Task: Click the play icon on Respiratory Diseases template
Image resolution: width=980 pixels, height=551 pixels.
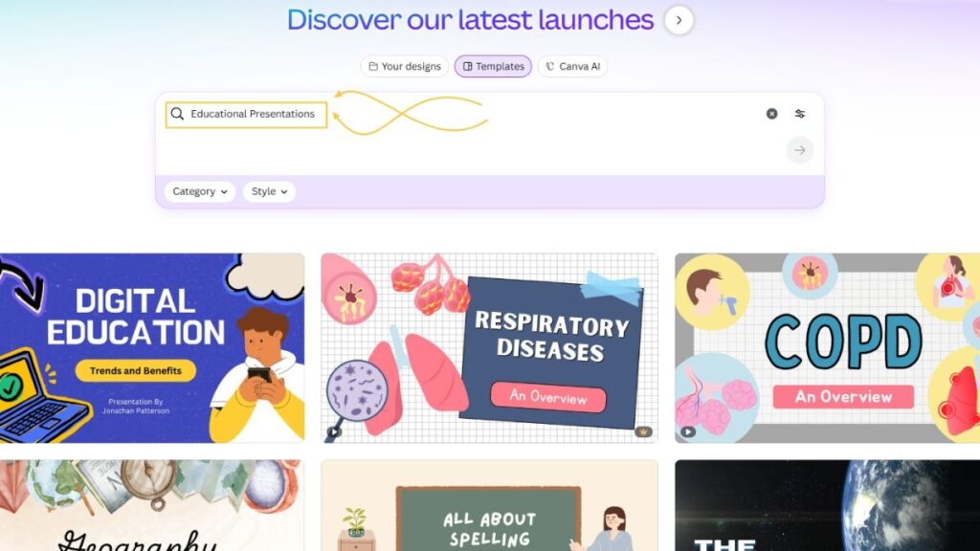Action: pyautogui.click(x=334, y=431)
